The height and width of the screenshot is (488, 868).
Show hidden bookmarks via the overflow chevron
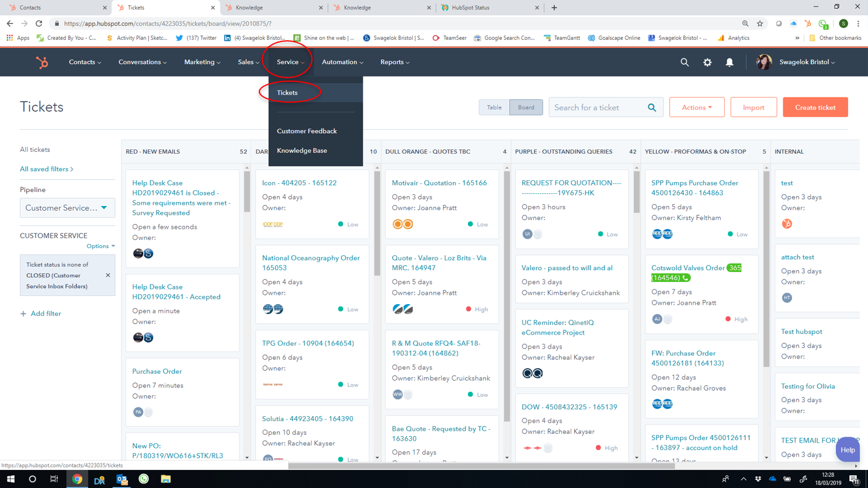pyautogui.click(x=797, y=38)
